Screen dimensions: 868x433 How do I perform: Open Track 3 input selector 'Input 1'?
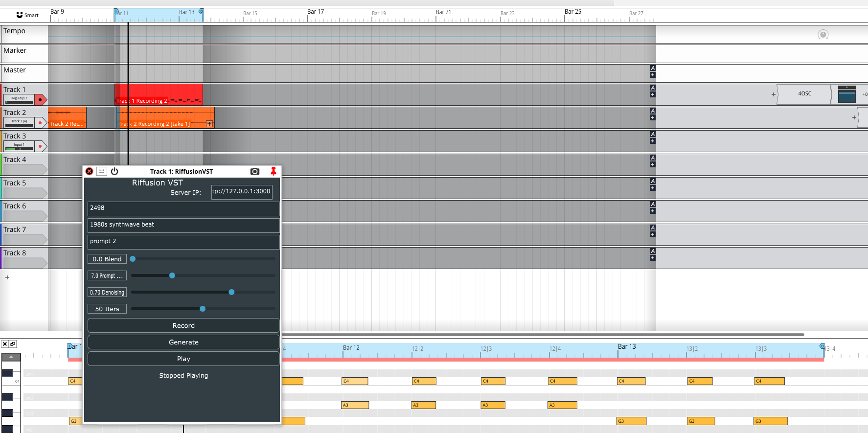[19, 146]
